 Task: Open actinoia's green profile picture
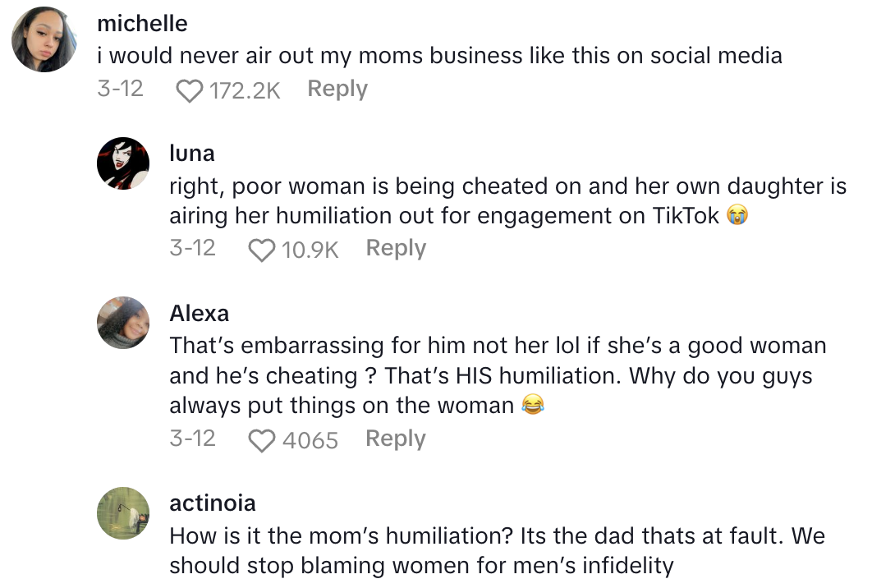click(123, 513)
